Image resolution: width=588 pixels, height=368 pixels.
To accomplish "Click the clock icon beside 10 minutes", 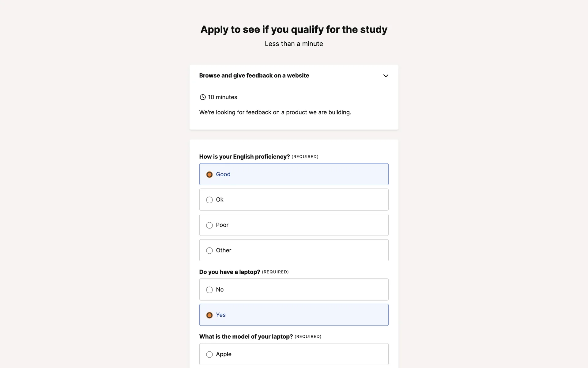I will tap(202, 97).
